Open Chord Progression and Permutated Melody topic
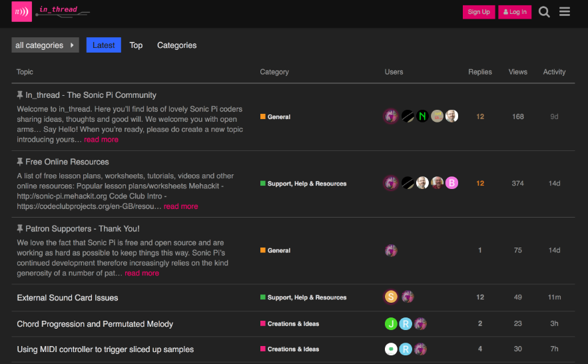The width and height of the screenshot is (588, 364). (x=95, y=324)
